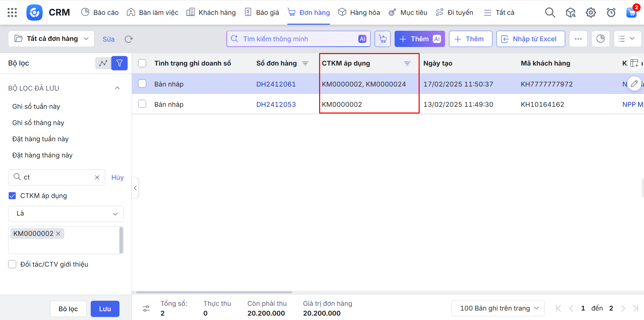Click the CTKM áp dụng column filter icon

[407, 64]
